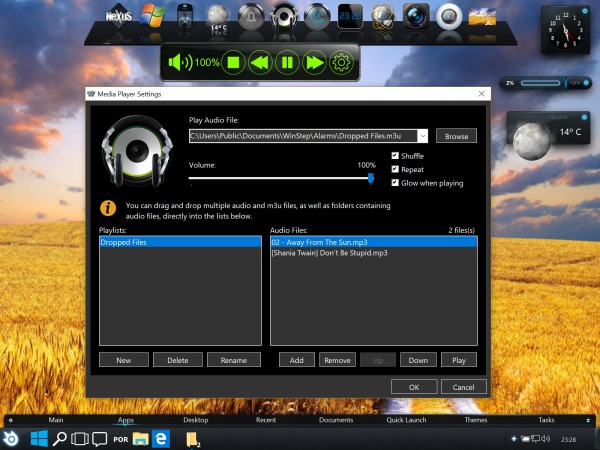
Task: Disable the Repeat checkbox
Action: point(395,169)
